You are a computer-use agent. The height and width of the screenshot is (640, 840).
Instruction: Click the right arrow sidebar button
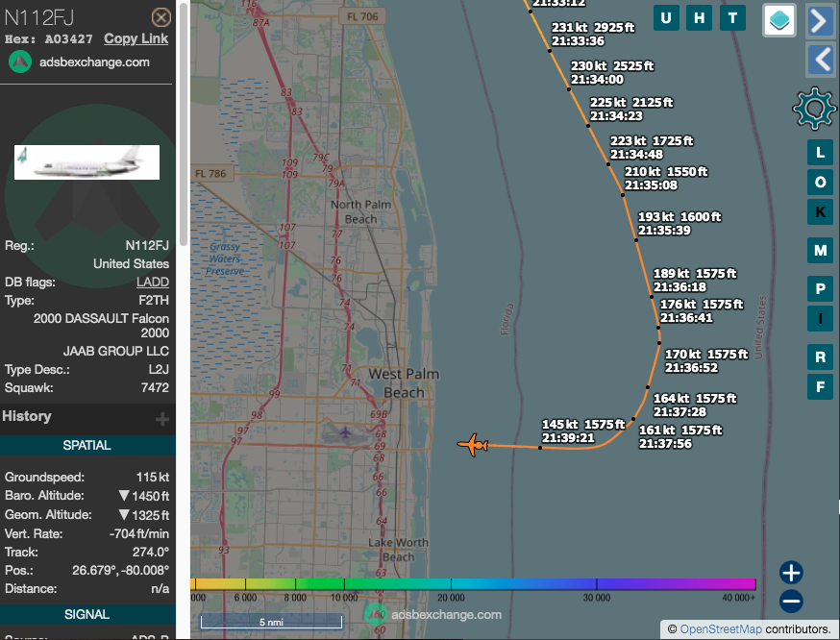point(820,21)
